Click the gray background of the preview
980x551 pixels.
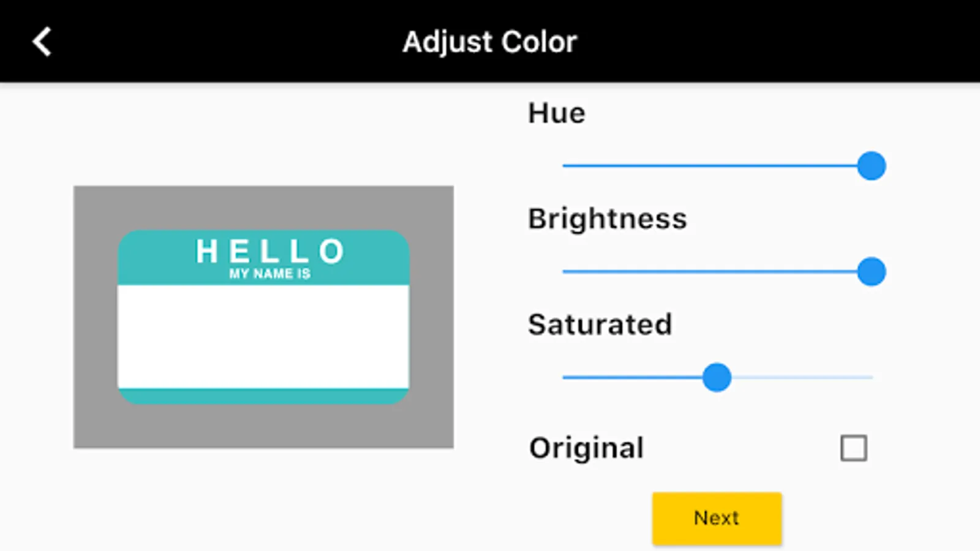tap(95, 318)
